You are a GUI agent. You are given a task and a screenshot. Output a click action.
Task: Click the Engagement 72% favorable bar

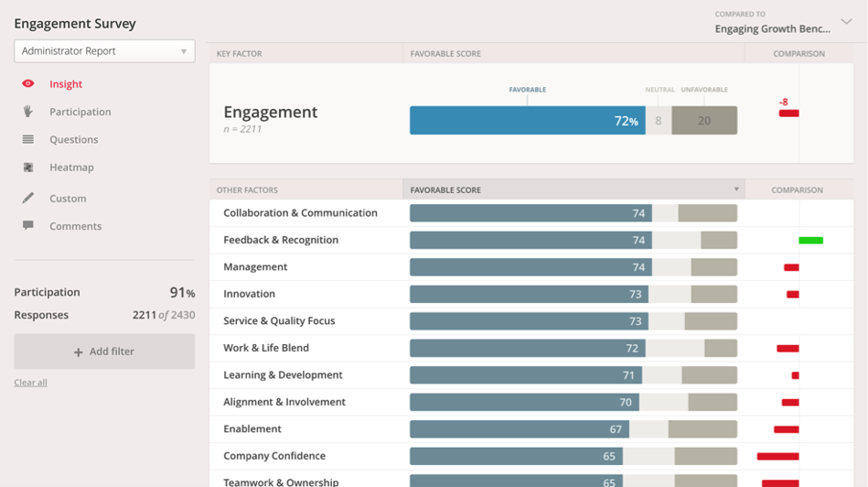[527, 121]
